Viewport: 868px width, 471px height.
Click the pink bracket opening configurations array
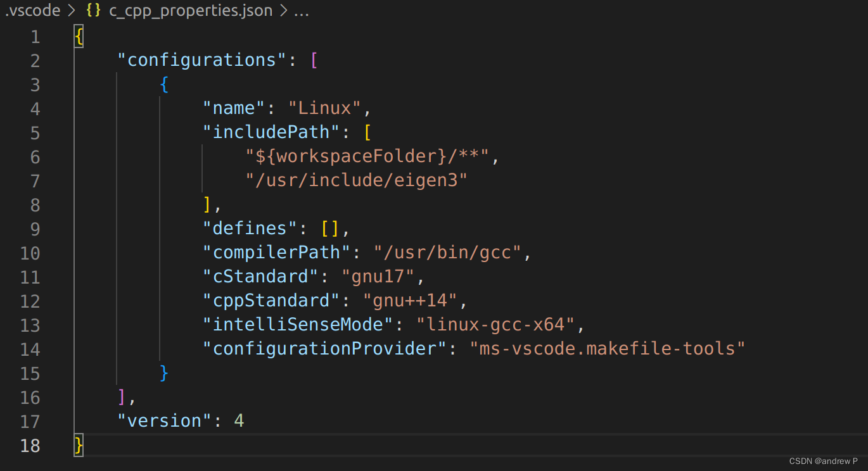(314, 60)
